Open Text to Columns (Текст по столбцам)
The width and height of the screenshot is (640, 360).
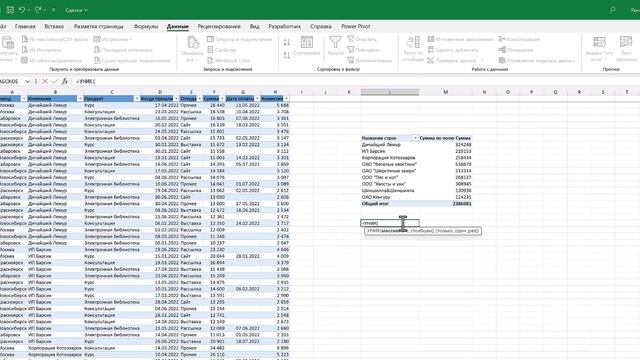413,49
